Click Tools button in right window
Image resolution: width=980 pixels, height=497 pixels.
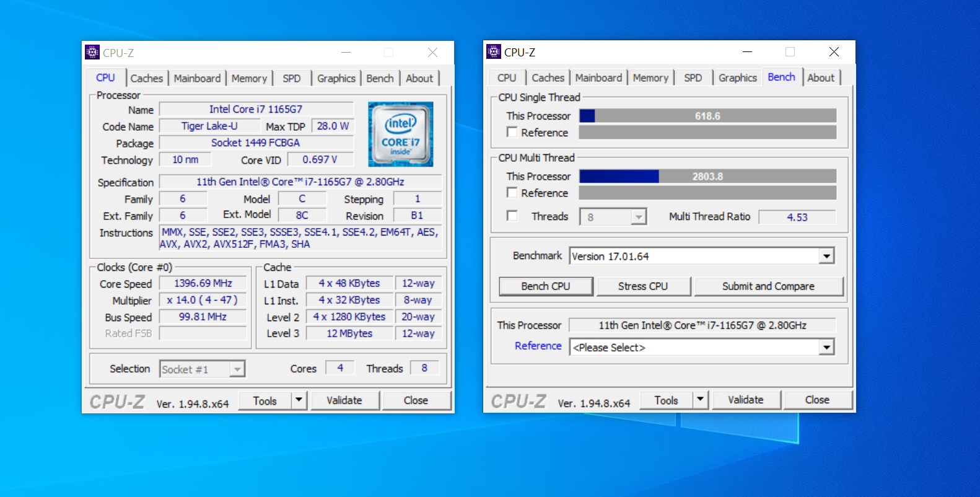tap(666, 400)
